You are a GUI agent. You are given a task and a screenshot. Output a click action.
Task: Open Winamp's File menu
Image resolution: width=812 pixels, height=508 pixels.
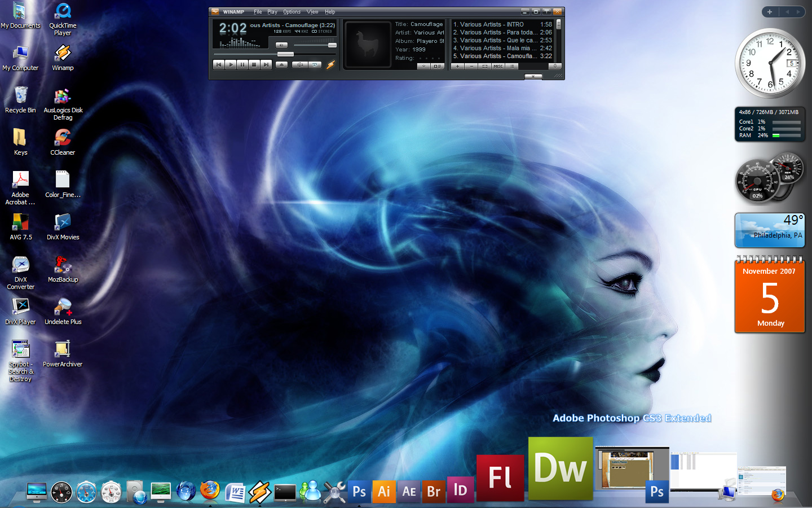pyautogui.click(x=258, y=11)
